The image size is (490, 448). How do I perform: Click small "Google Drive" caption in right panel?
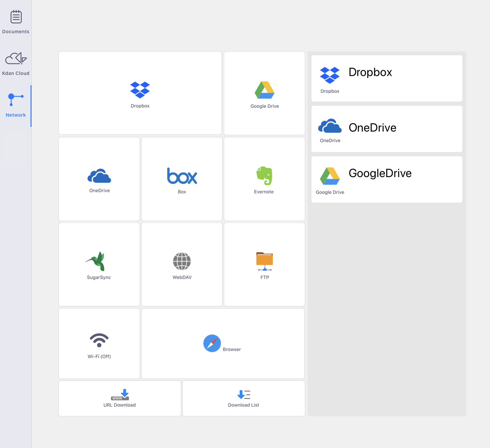click(330, 192)
